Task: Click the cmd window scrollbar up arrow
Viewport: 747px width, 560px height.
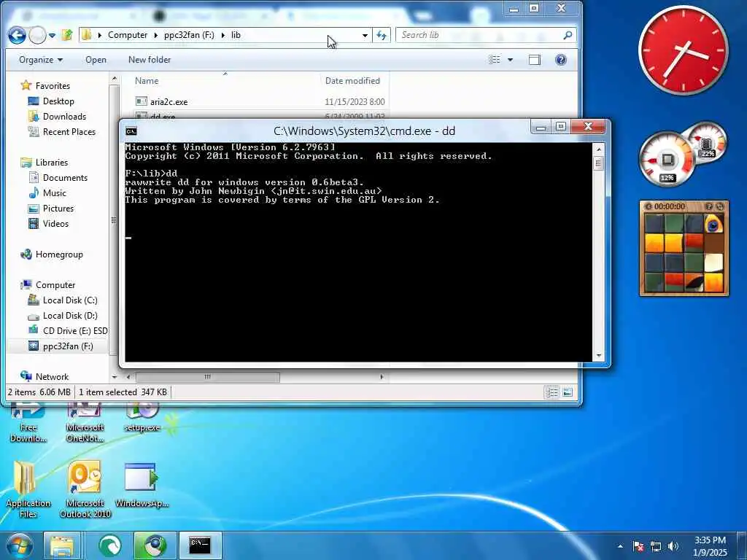Action: (599, 149)
